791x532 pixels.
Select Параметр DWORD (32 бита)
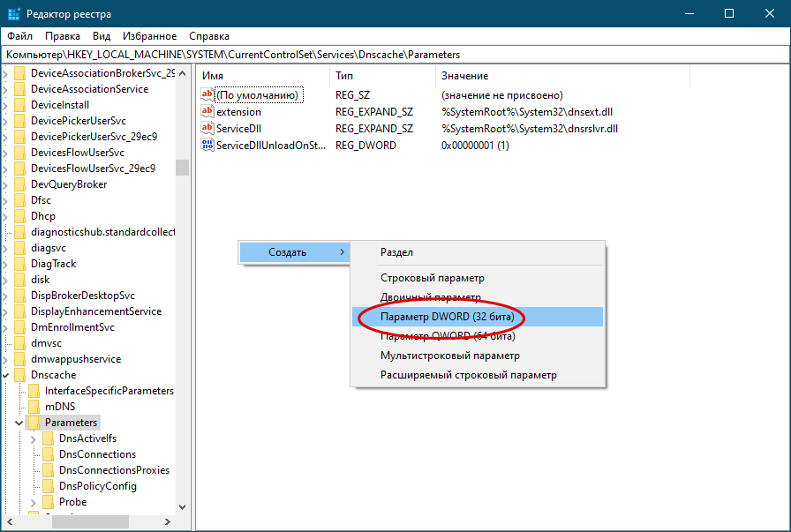478,317
